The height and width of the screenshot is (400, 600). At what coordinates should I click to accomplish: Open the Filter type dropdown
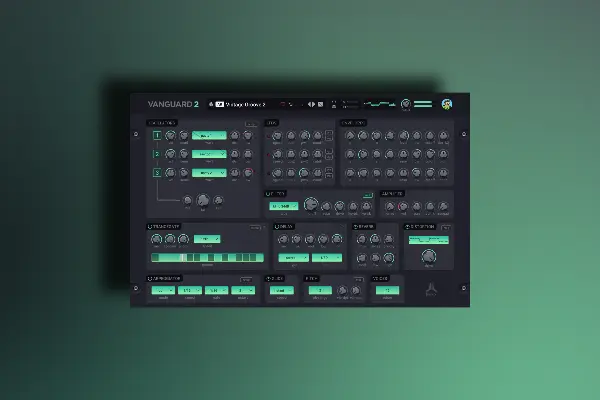(284, 206)
